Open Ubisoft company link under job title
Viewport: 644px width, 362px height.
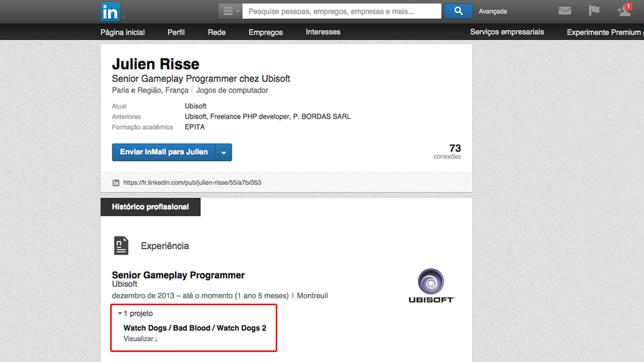click(x=125, y=284)
